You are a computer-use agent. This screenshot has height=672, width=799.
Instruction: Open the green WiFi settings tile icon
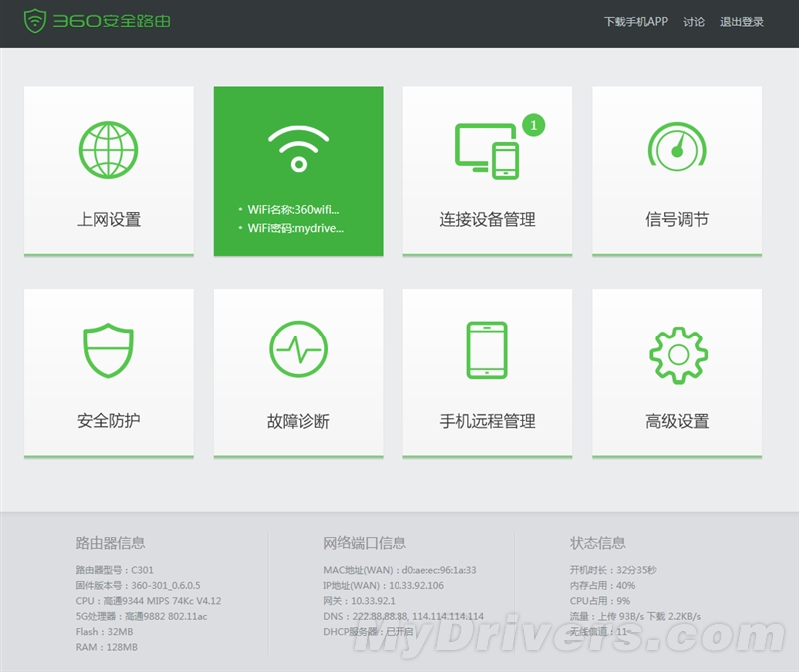[298, 150]
